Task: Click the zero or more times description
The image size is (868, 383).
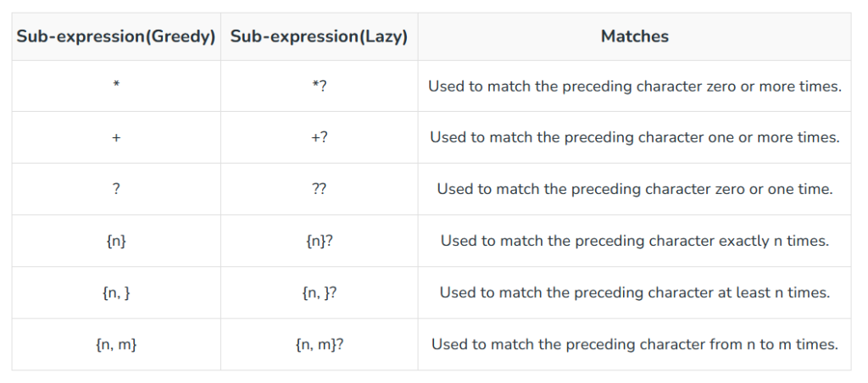Action: click(x=634, y=86)
